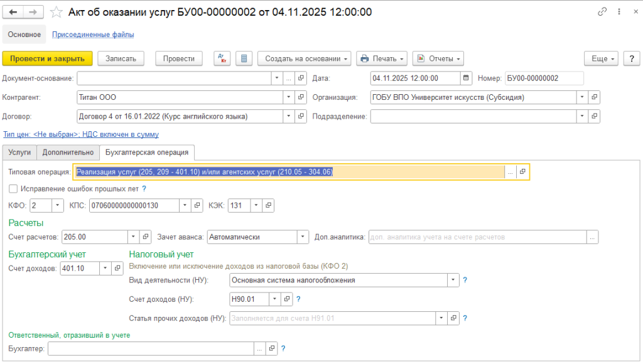The height and width of the screenshot is (364, 643).
Task: Expand the Договор dropdown list
Action: pos(288,116)
